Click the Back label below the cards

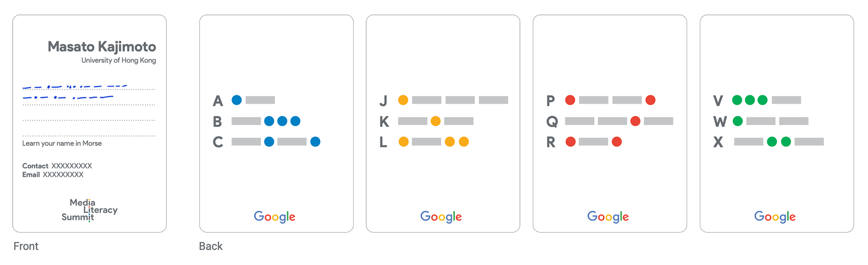pos(211,246)
